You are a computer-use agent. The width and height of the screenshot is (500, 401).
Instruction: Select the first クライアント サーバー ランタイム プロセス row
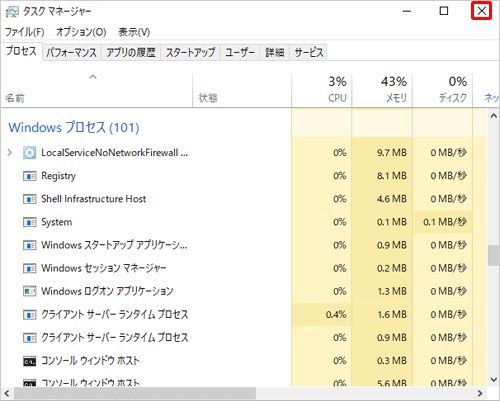click(x=244, y=314)
